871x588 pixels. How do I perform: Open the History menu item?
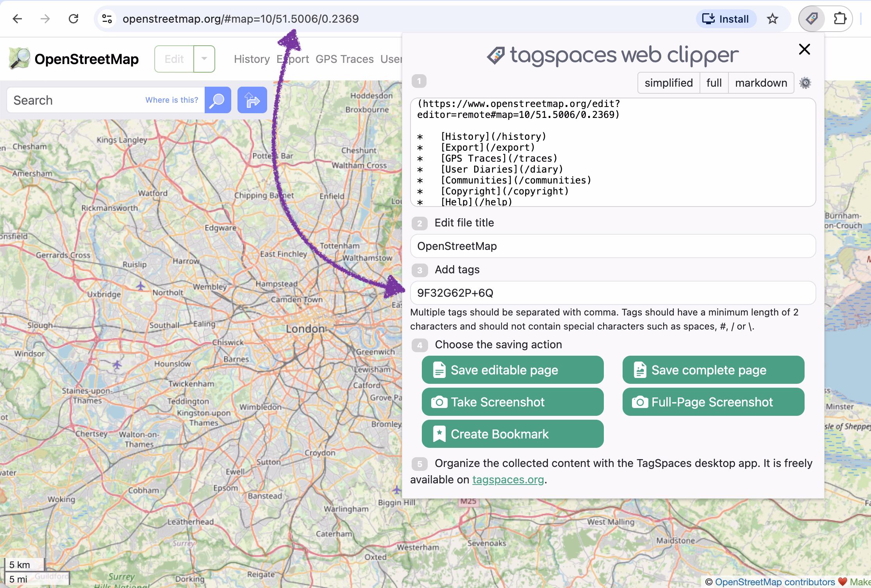(x=252, y=59)
